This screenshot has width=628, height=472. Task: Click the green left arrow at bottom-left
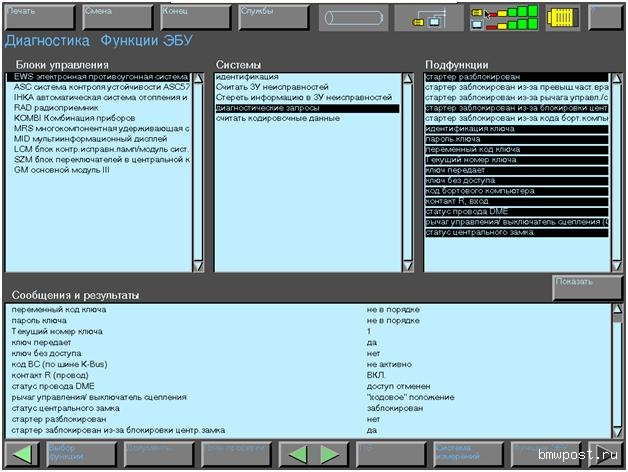coord(22,454)
